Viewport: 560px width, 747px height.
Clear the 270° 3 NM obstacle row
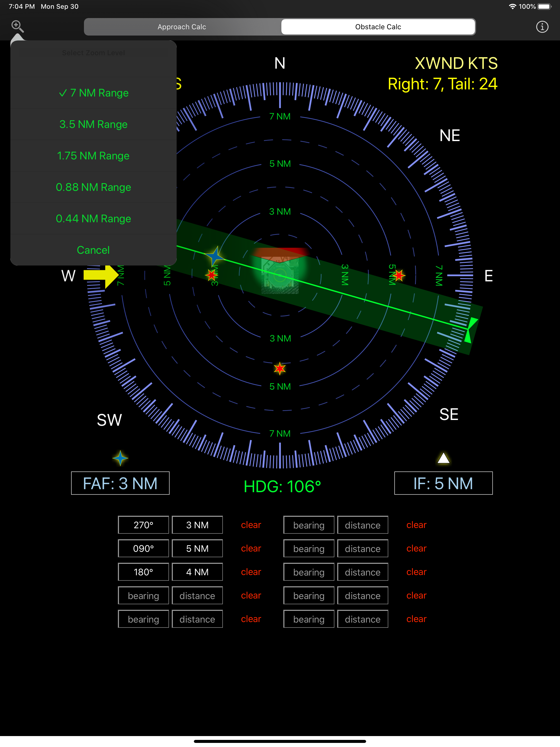pyautogui.click(x=251, y=525)
